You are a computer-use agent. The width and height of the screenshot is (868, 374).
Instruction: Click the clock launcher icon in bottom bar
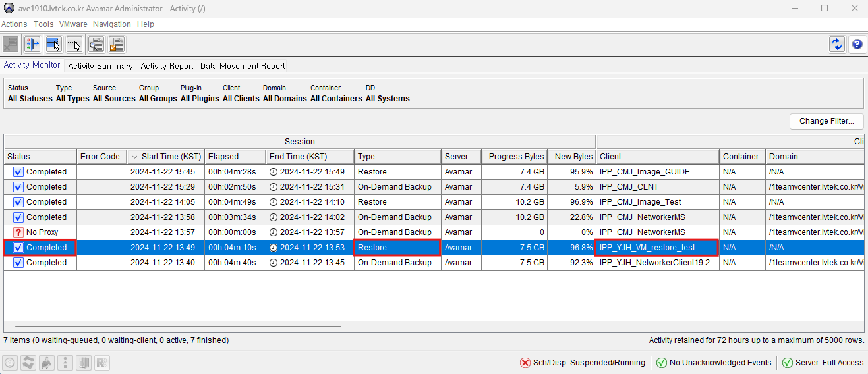[10, 363]
